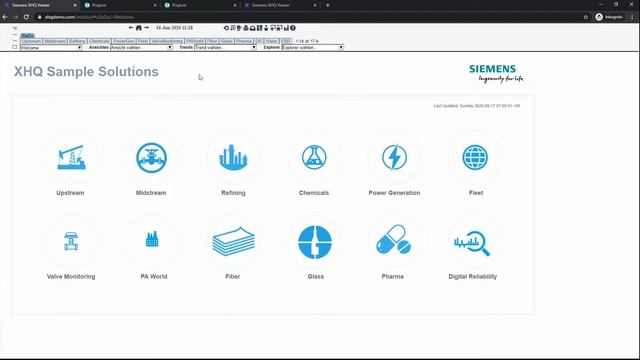Open the Valve Monitoring icon

[71, 241]
